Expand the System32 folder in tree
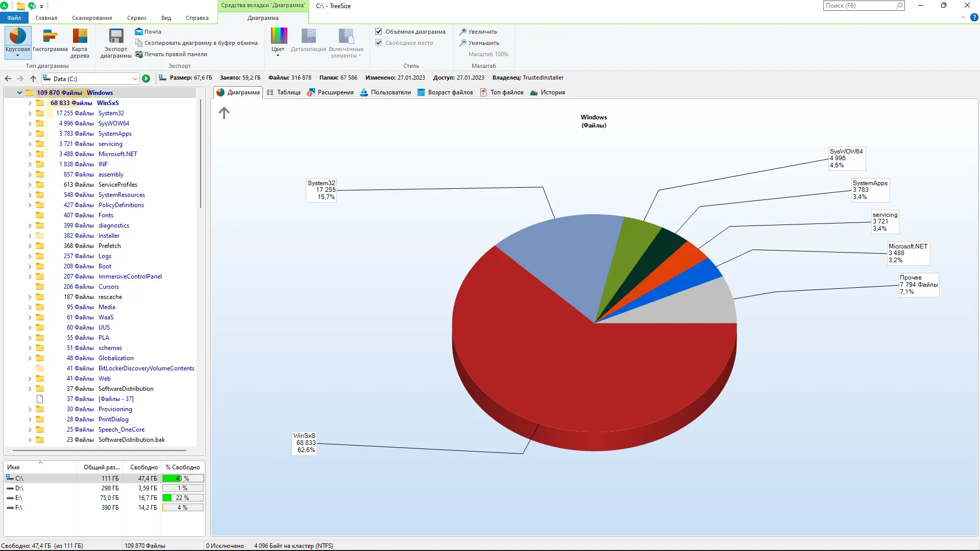Viewport: 980px width, 551px height. tap(30, 113)
